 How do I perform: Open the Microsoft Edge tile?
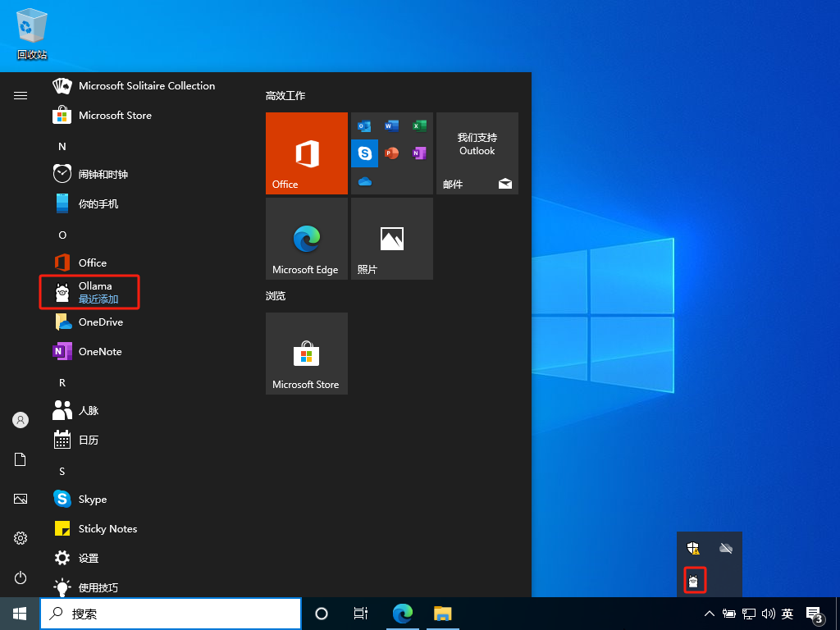pos(307,239)
